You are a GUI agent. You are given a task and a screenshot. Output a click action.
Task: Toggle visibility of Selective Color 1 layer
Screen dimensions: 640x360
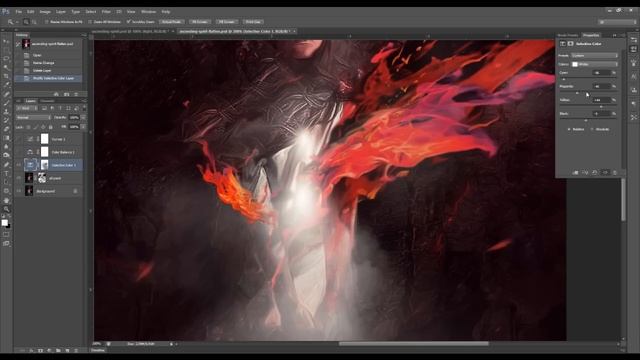point(19,165)
